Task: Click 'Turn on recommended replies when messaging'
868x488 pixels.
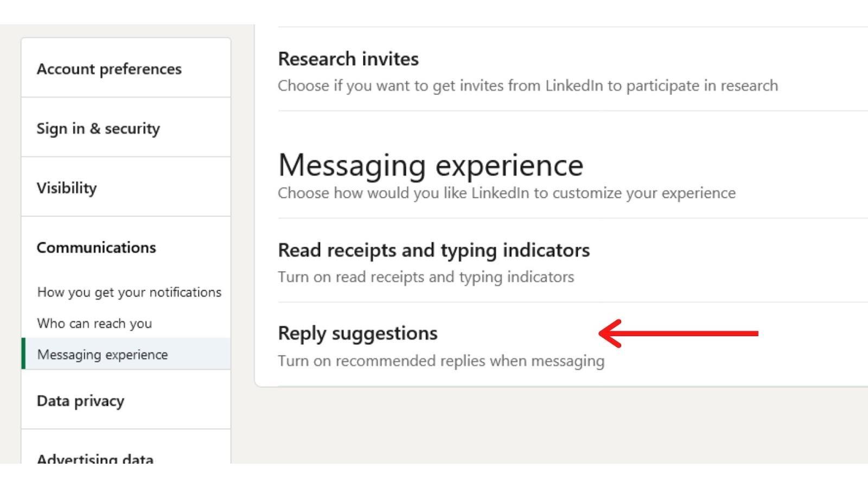Action: 441,361
